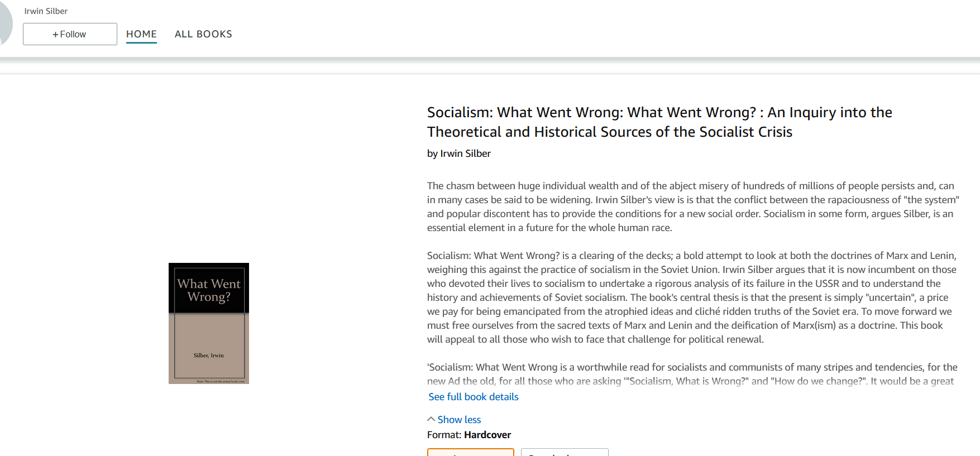This screenshot has height=456, width=980.
Task: Open the ALL BOOKS tab
Action: tap(203, 34)
